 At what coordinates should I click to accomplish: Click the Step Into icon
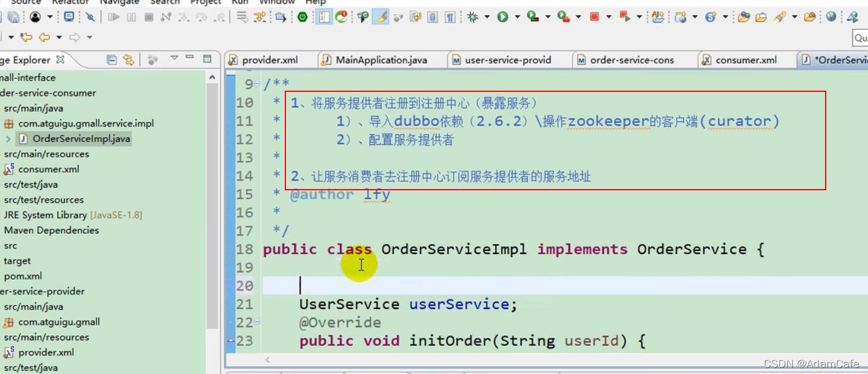point(184,17)
